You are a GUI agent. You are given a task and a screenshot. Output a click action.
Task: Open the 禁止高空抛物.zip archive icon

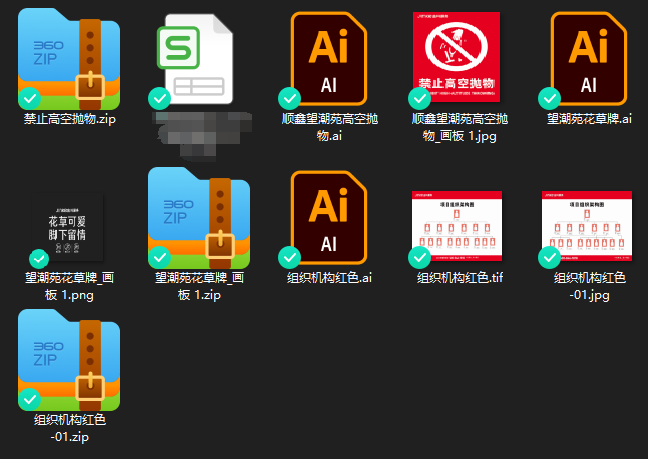pos(70,58)
